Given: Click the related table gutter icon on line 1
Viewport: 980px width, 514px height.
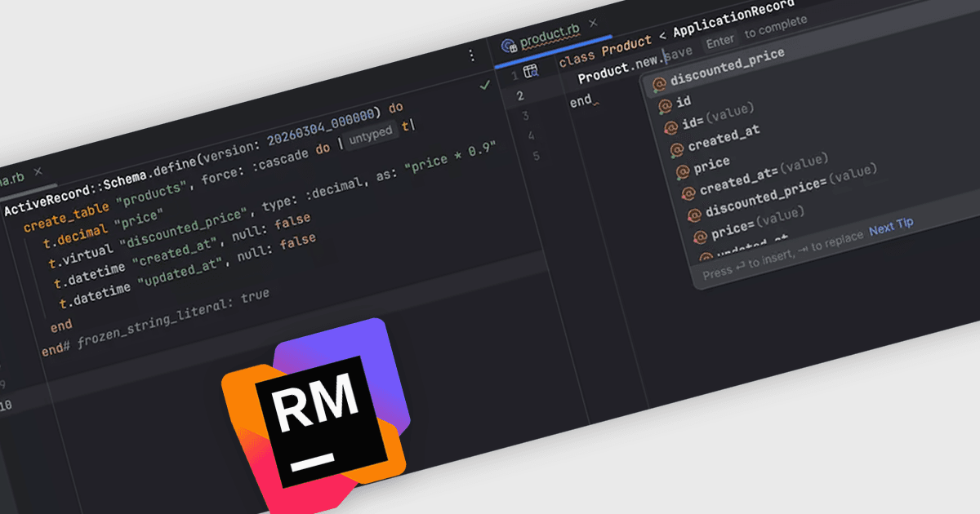Looking at the screenshot, I should pos(530,71).
